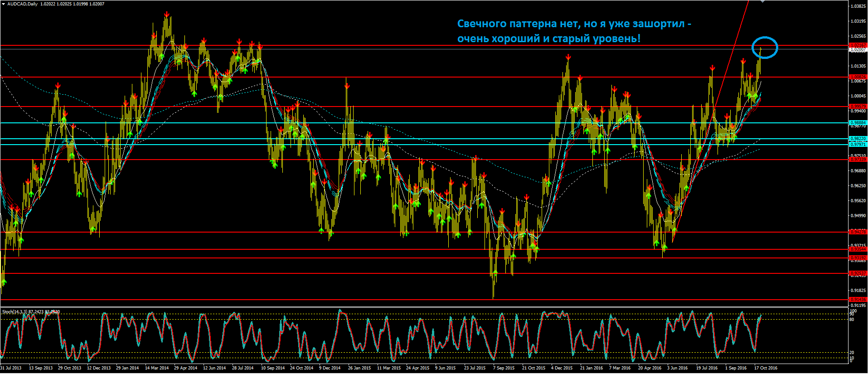The width and height of the screenshot is (868, 374).
Task: Select the red 1.00826 level price label
Action: tap(858, 77)
